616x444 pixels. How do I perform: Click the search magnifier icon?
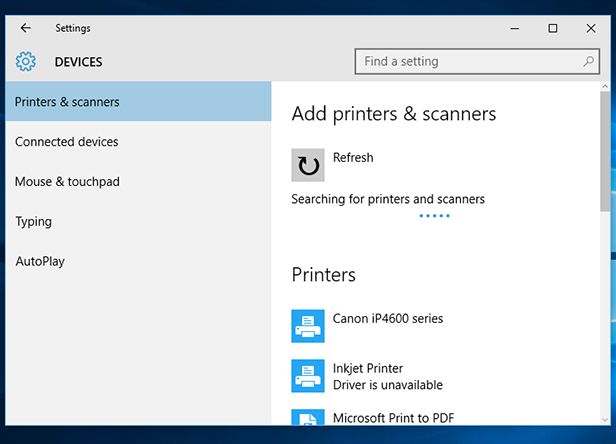tap(588, 61)
